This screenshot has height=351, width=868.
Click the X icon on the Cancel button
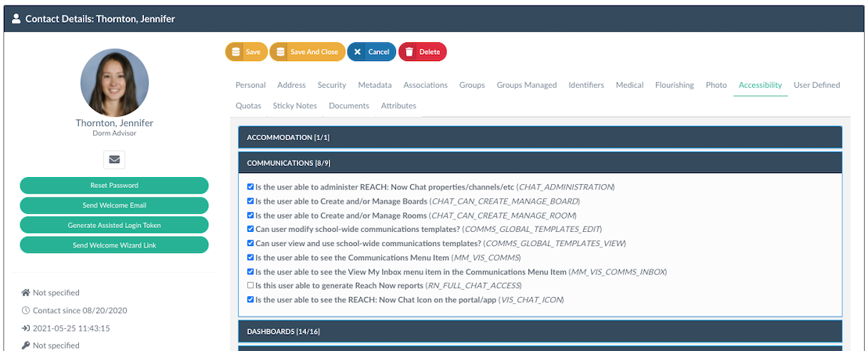tap(358, 52)
